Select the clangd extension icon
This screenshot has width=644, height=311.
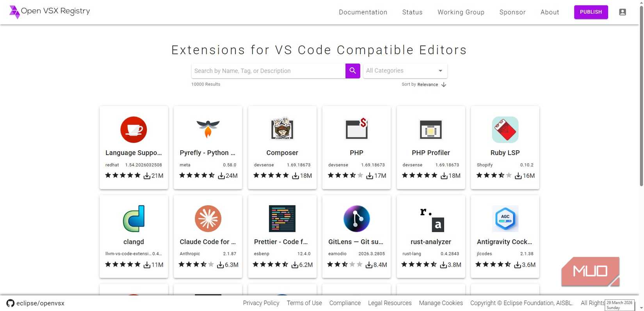tap(133, 219)
